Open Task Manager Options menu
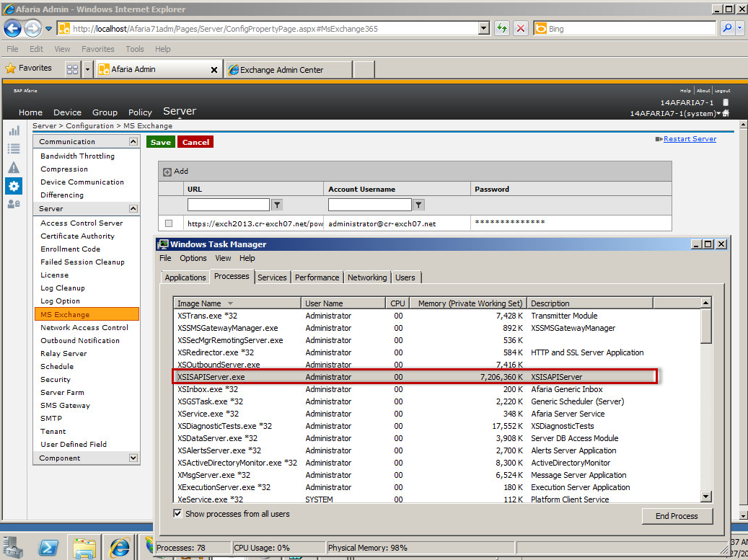This screenshot has width=748, height=560. pyautogui.click(x=193, y=258)
